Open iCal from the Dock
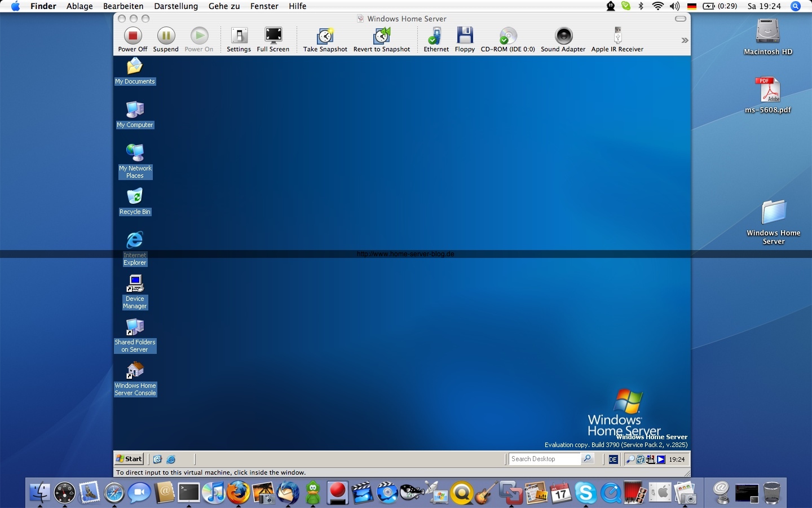This screenshot has height=508, width=812. click(x=561, y=493)
